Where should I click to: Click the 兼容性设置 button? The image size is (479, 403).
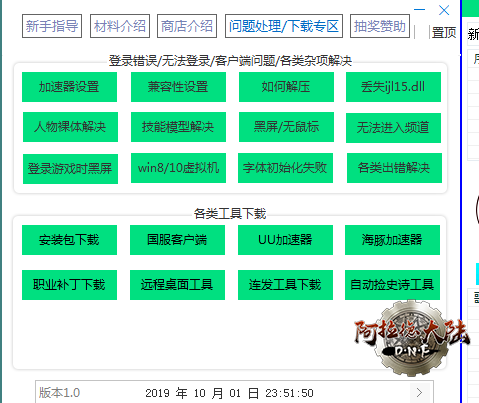(178, 87)
